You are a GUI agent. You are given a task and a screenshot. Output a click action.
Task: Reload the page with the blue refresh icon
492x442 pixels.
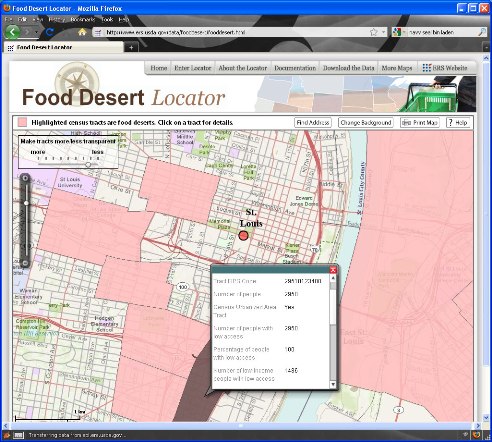[x=50, y=32]
